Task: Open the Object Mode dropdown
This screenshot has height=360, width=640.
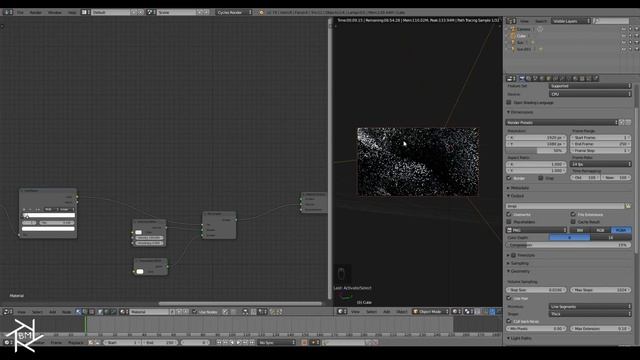Action: 430,311
